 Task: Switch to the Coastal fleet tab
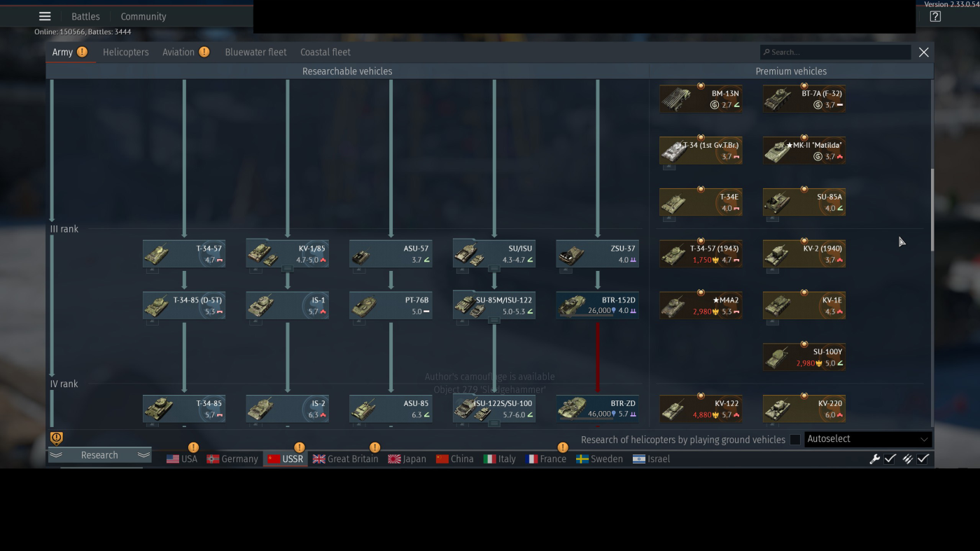[325, 52]
